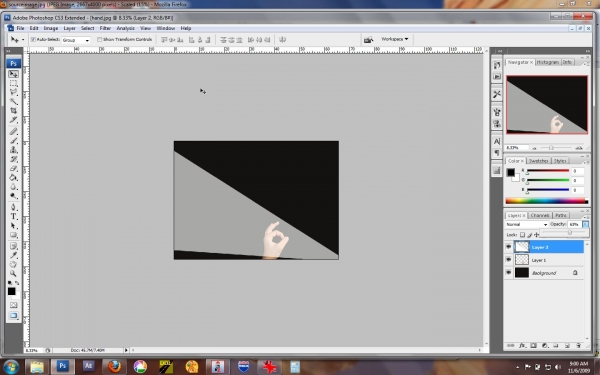
Task: Select the Crop tool
Action: (13, 111)
